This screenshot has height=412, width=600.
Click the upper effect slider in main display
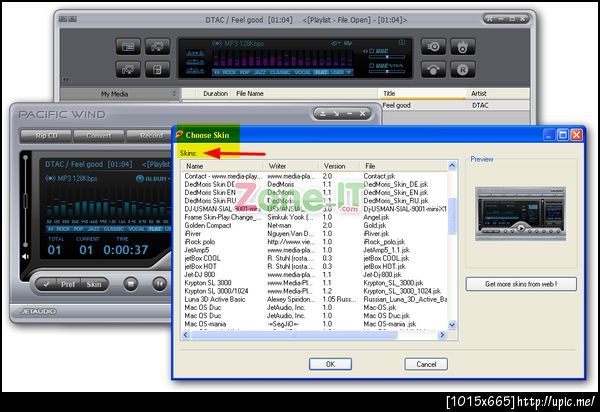point(387,57)
